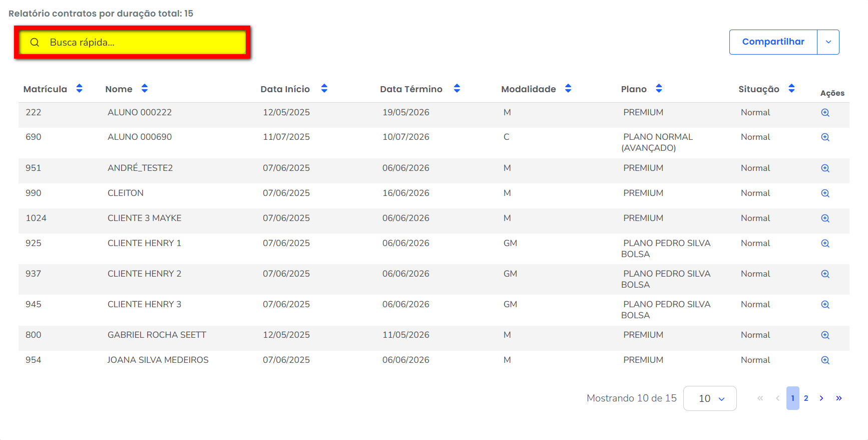Sort by Nome using sort arrows

point(145,89)
